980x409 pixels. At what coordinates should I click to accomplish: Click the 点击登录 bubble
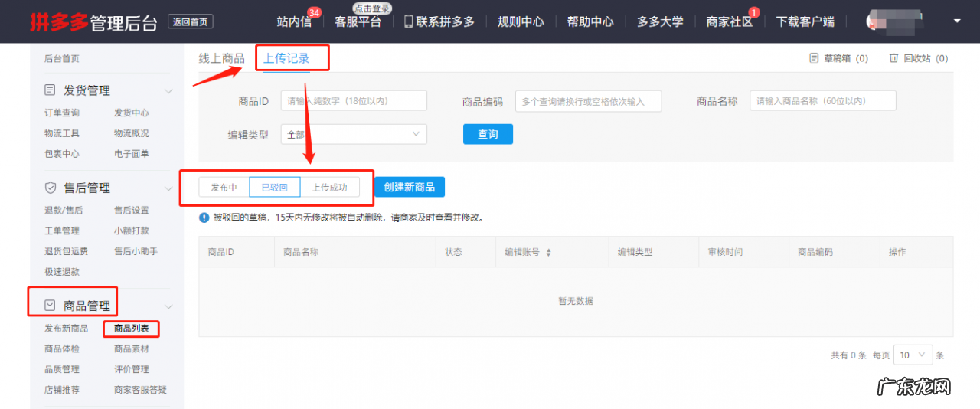click(x=373, y=8)
